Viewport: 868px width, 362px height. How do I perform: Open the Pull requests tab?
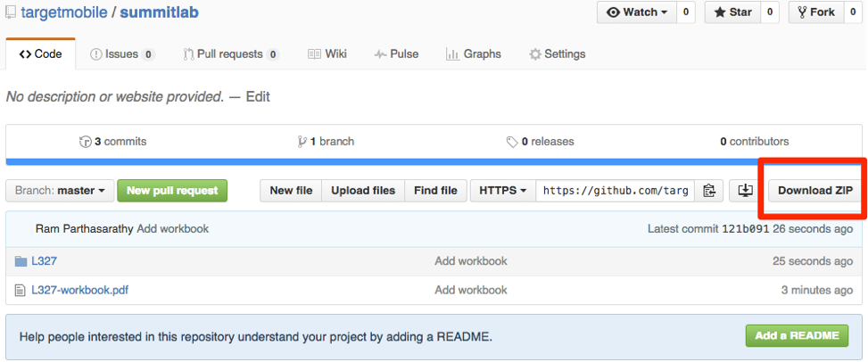point(231,53)
